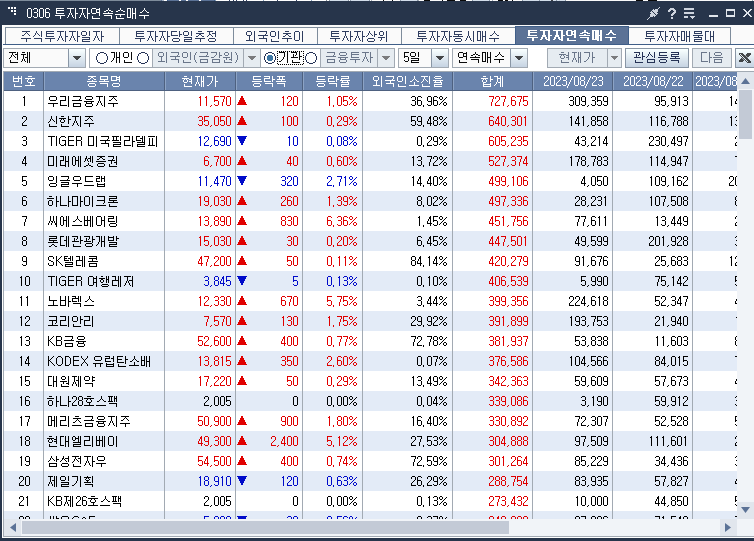Screen dimensions: 754x541
Task: Select the 미래에셋증권 stock name
Action: coord(83,161)
